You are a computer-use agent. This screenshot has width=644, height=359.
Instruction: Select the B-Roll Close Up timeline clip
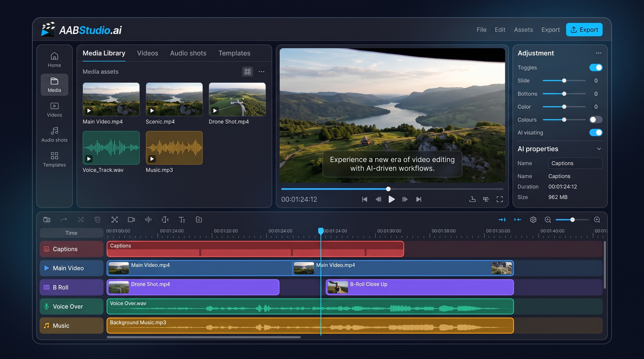tap(420, 287)
